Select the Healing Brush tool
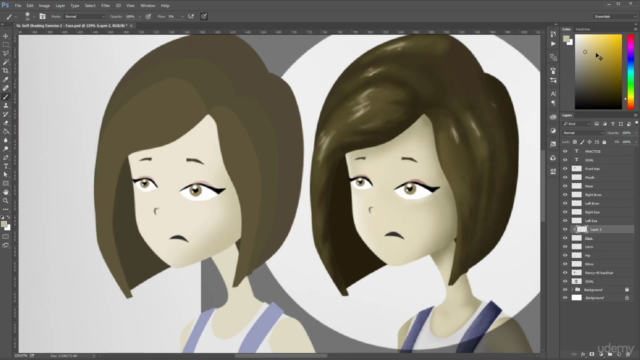The width and height of the screenshot is (640, 360). pyautogui.click(x=6, y=88)
